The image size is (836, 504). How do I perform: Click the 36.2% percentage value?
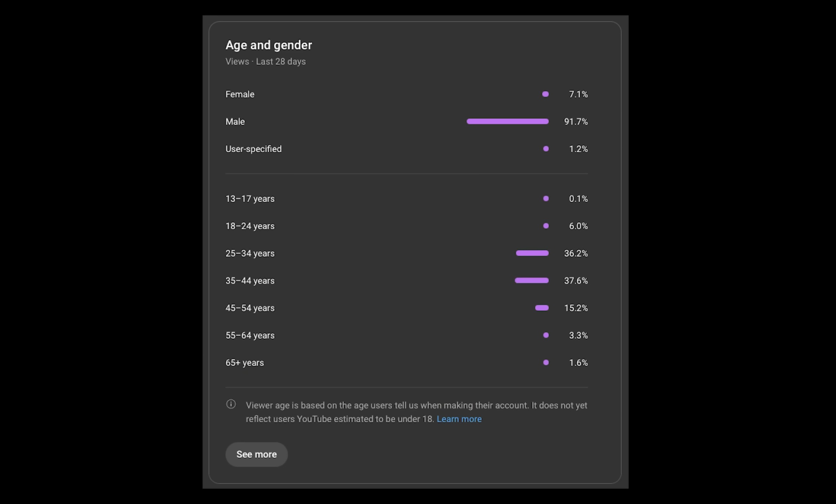576,253
